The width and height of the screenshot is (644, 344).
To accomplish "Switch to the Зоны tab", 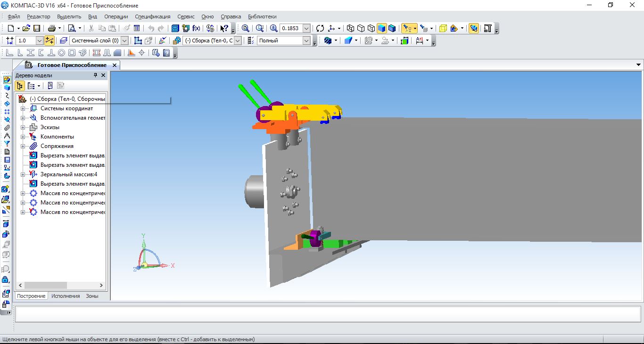I will pyautogui.click(x=92, y=296).
